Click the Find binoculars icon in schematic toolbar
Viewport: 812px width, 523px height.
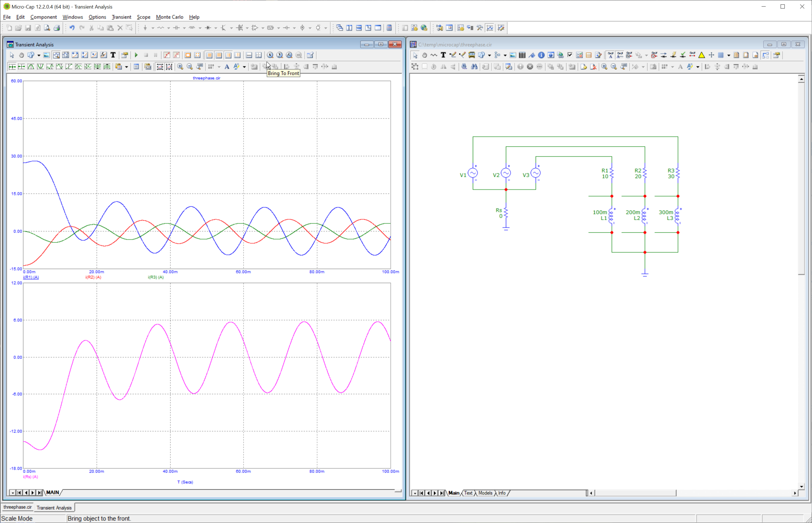(474, 67)
